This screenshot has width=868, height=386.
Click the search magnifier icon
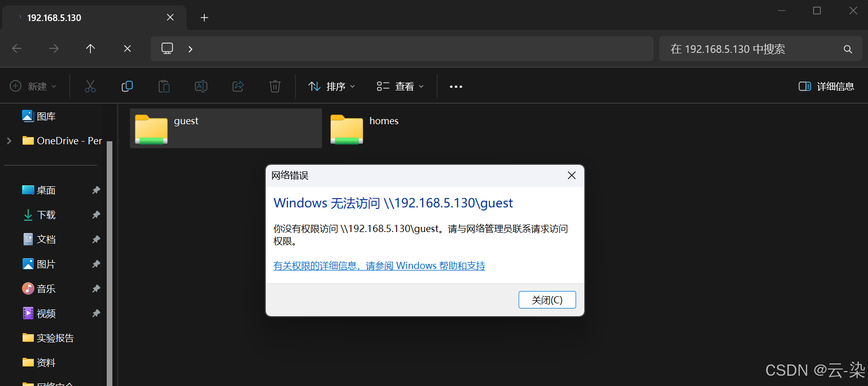pos(847,49)
